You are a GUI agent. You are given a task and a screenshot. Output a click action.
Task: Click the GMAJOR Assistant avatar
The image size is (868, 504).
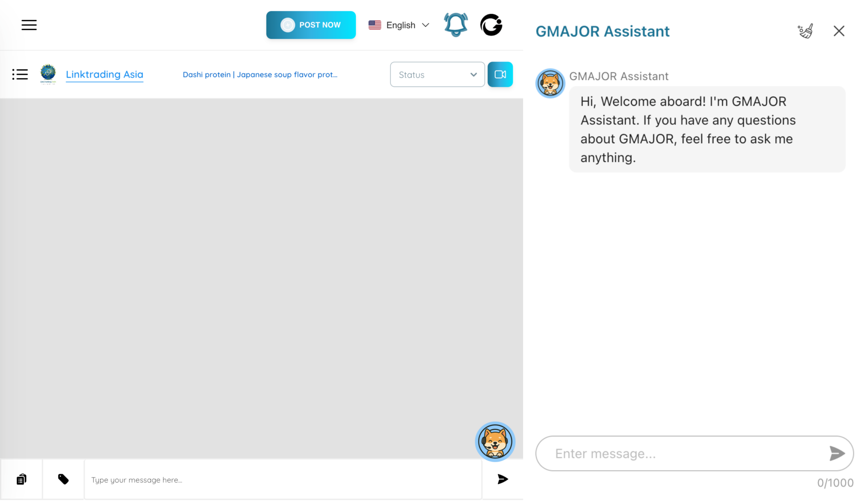(550, 83)
